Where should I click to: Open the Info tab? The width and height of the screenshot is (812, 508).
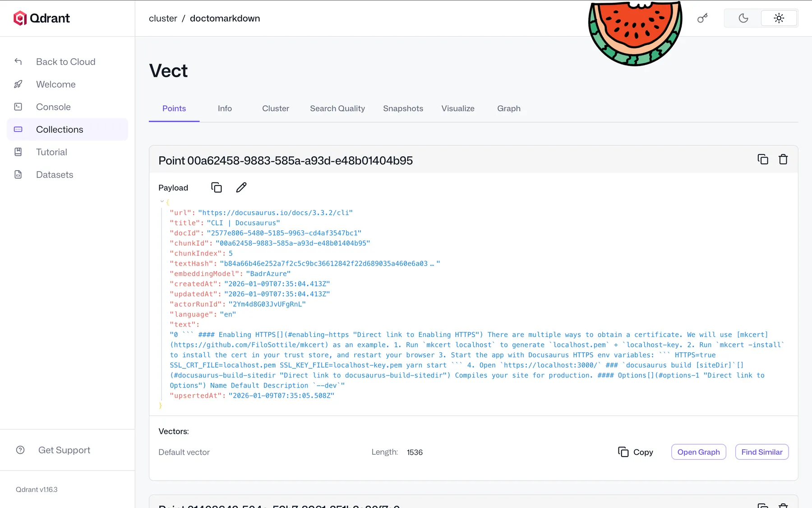coord(225,108)
